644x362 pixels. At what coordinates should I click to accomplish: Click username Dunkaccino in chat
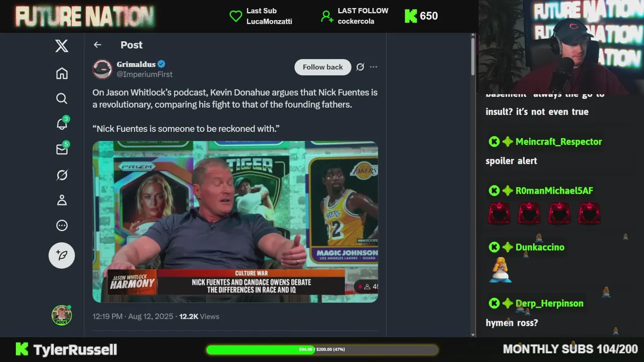click(x=540, y=247)
